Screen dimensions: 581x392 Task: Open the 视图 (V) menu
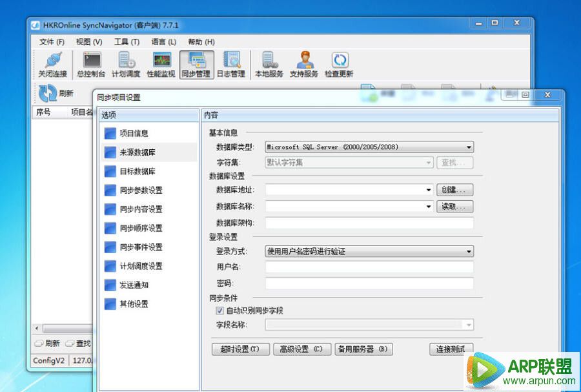89,42
